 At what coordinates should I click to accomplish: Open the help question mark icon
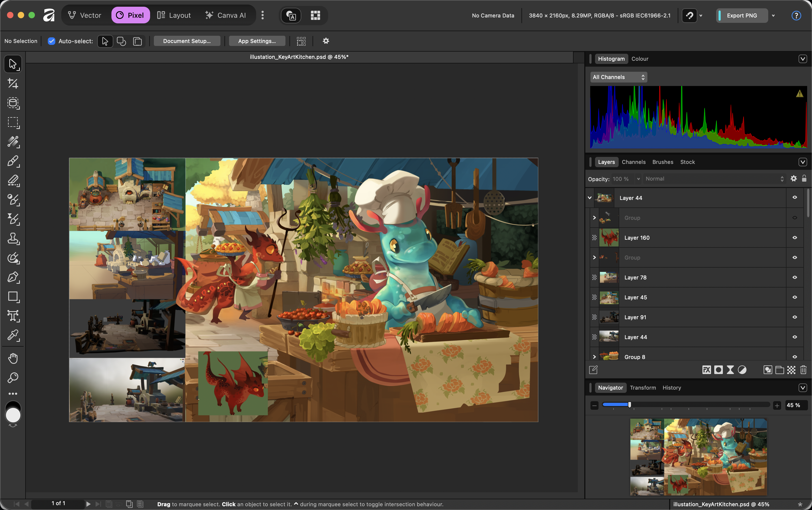click(x=796, y=16)
